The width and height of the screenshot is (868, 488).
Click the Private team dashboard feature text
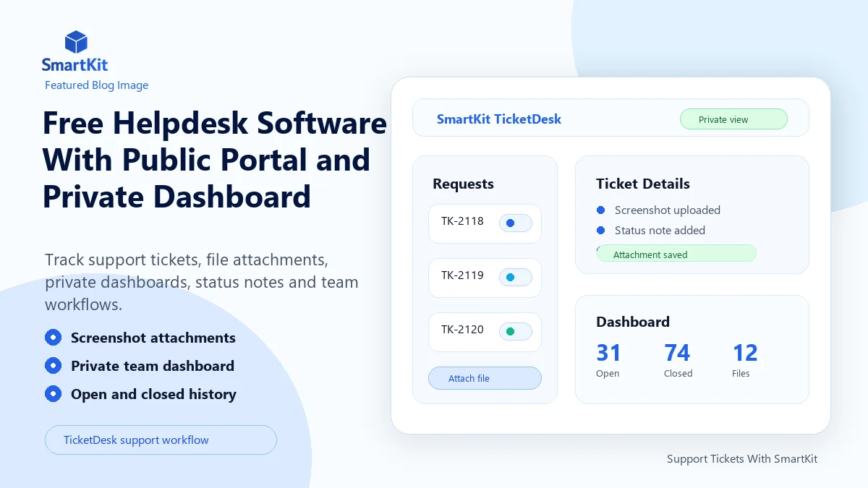153,366
